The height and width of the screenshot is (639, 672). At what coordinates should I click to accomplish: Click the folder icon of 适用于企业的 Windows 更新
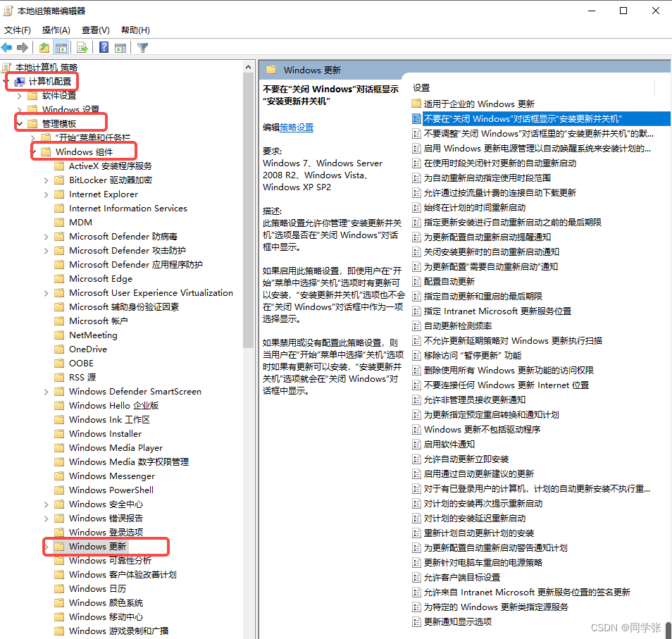(416, 104)
